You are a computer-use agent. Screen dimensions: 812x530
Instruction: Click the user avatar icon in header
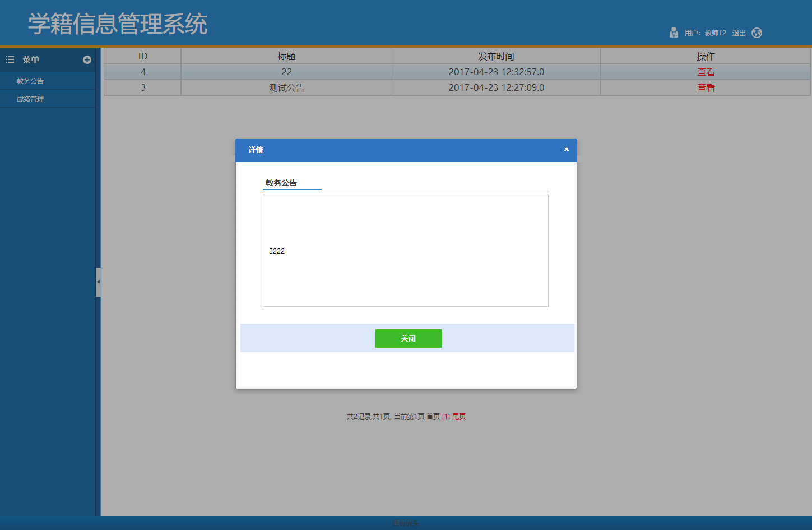click(x=674, y=32)
